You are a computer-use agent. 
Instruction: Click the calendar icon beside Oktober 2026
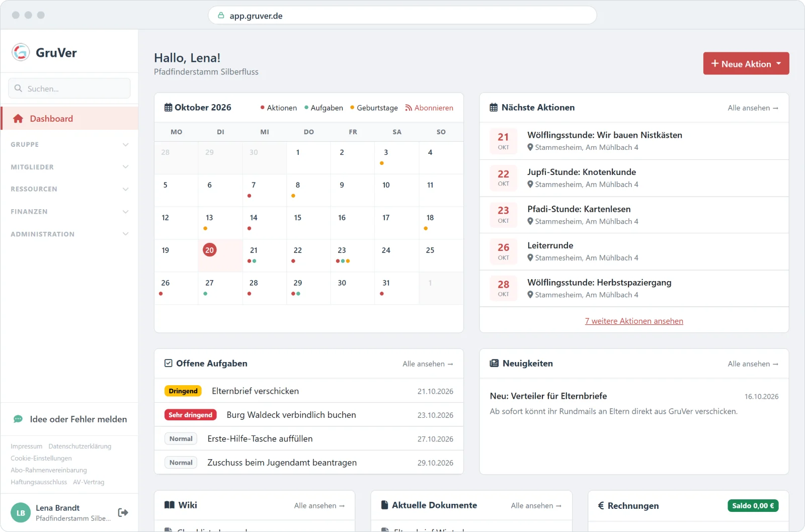(169, 108)
